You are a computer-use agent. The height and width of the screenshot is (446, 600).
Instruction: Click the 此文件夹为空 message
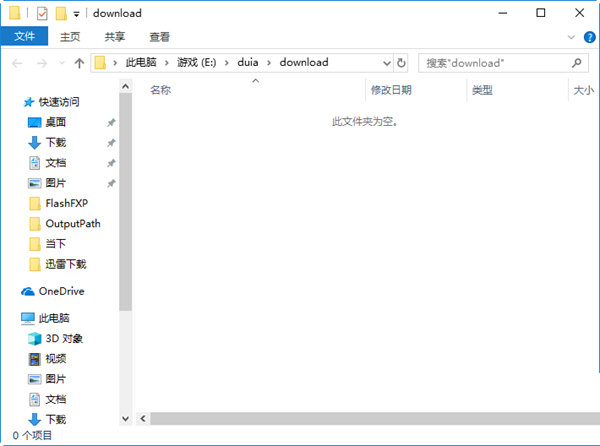pos(365,122)
